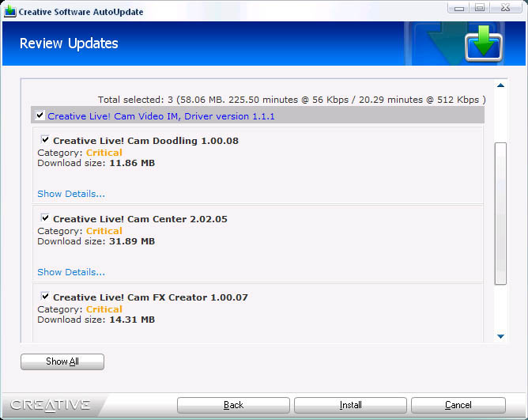Click the Show All button
528x420 pixels.
click(62, 361)
